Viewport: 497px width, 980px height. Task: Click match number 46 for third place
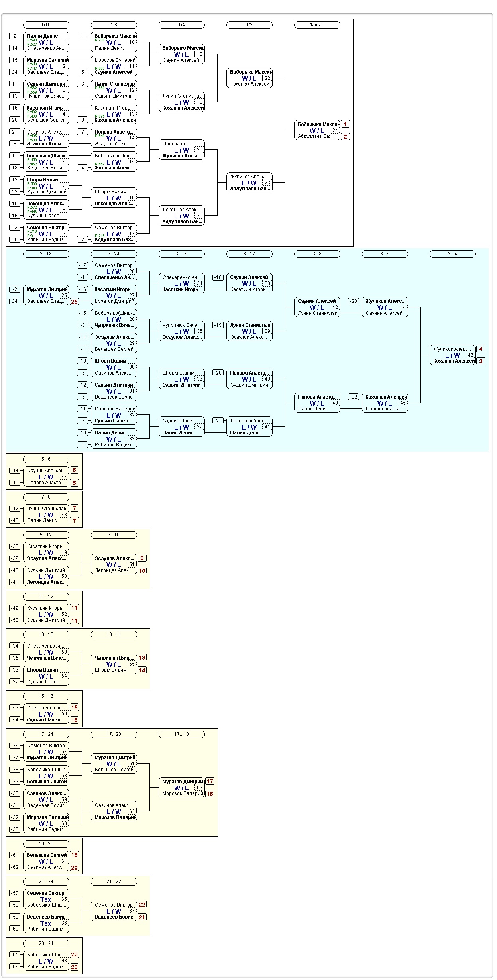471,355
